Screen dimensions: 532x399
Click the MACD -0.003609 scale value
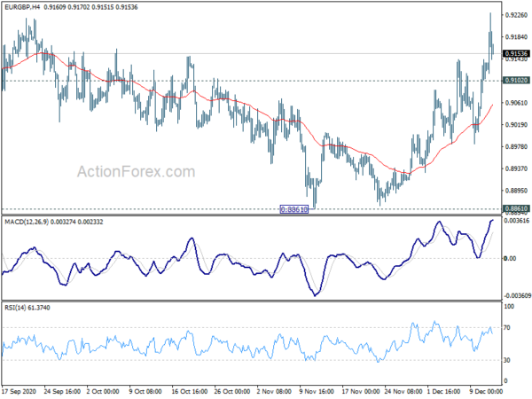[x=517, y=296]
